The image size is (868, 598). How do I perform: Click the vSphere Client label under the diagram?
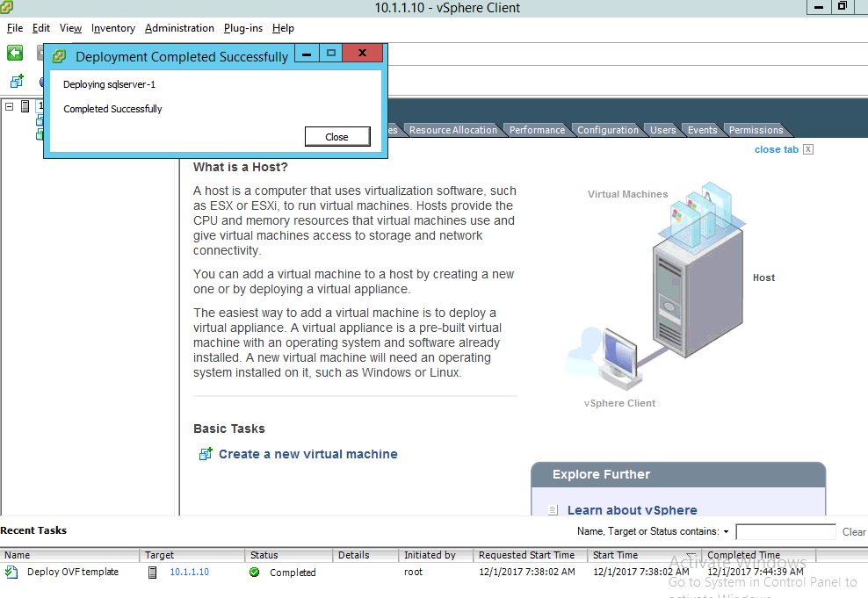619,403
